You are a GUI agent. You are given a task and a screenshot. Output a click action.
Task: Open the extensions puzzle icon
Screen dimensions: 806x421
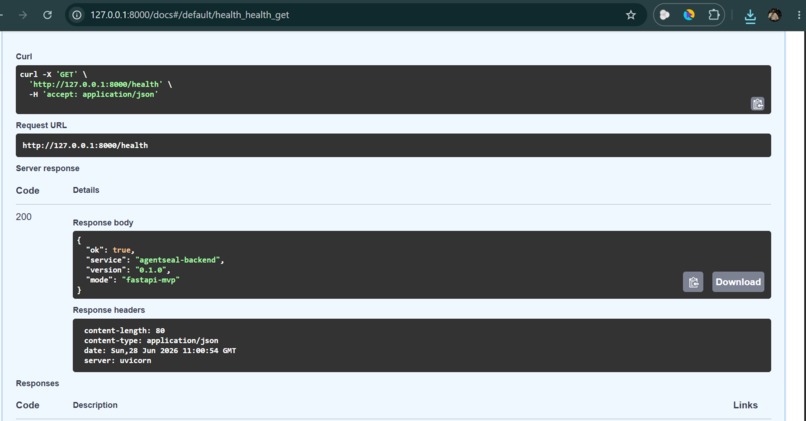(713, 15)
